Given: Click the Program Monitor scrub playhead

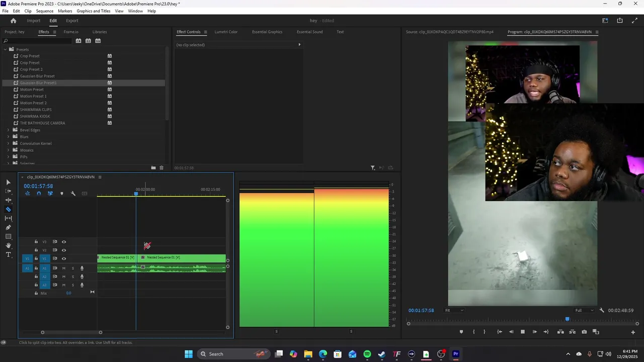Looking at the screenshot, I should coord(568,319).
